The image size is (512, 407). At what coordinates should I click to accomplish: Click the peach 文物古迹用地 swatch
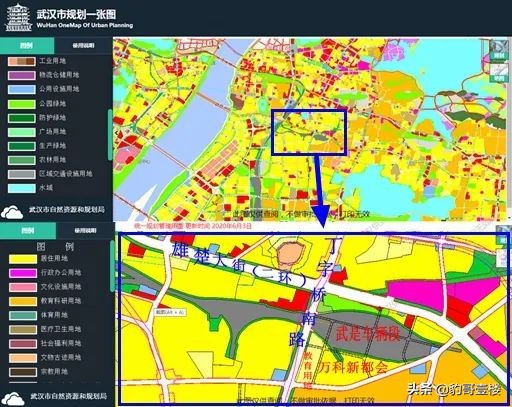23,358
